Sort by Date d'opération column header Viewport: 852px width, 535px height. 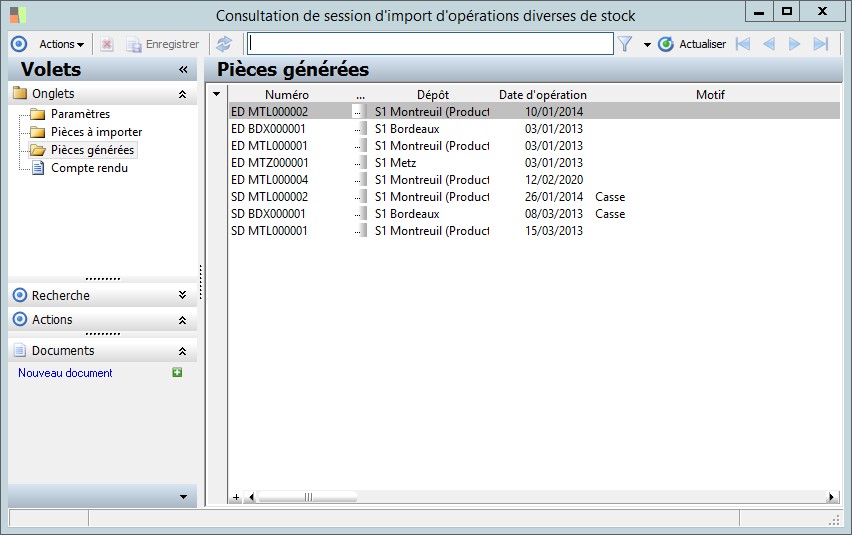tap(543, 95)
